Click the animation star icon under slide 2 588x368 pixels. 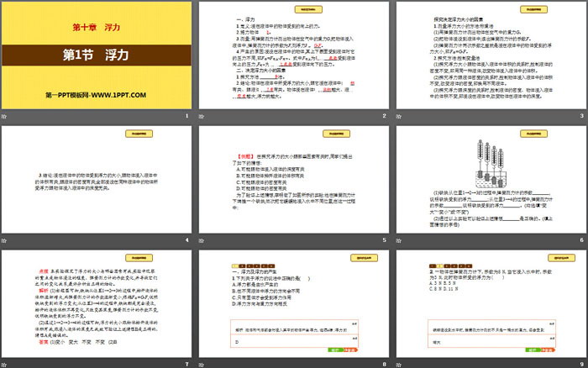pyautogui.click(x=202, y=116)
